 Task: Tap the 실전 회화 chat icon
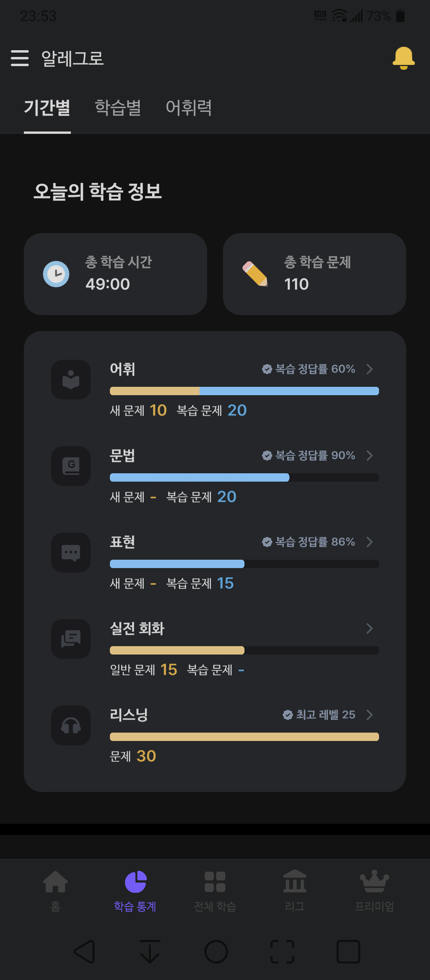(x=71, y=639)
